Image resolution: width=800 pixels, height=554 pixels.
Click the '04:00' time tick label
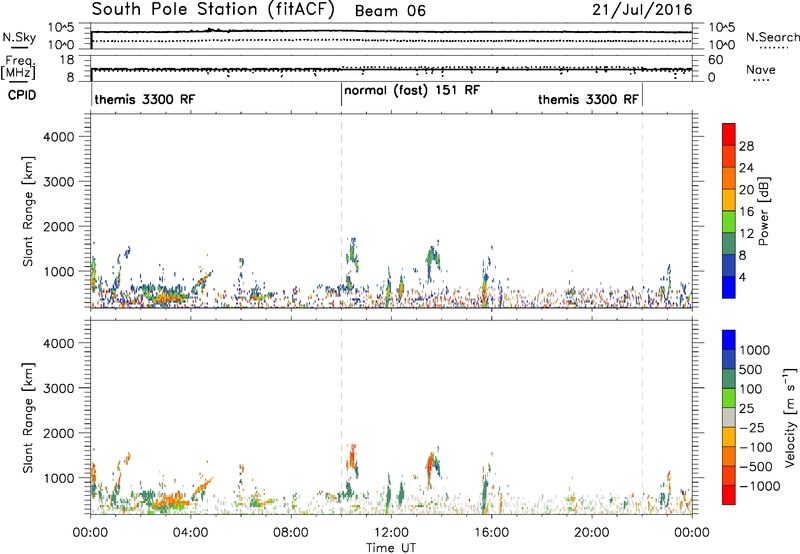click(190, 533)
